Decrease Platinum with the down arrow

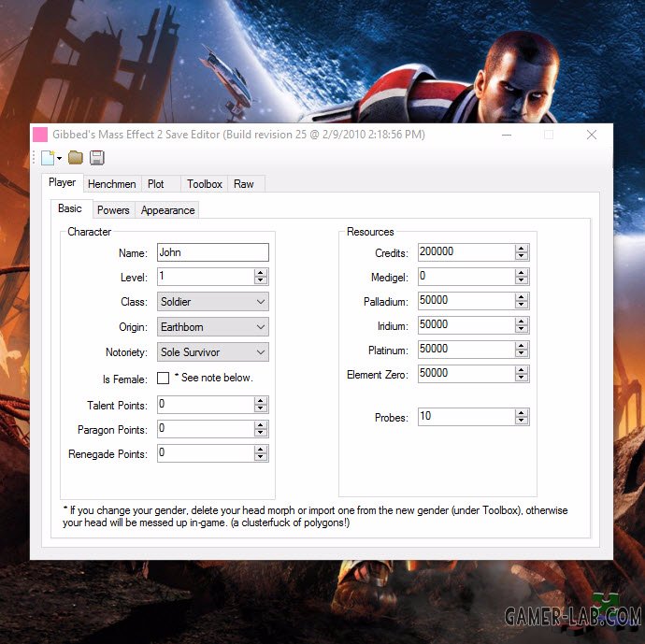522,353
